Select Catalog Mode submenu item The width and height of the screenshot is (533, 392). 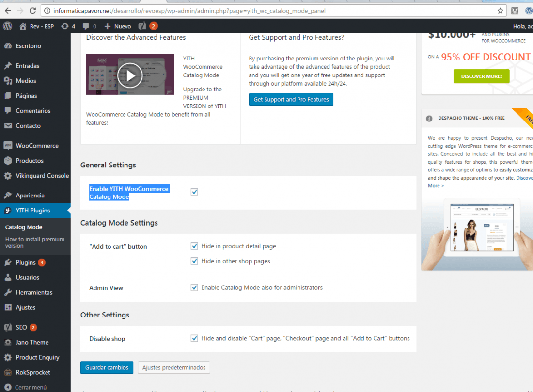[24, 227]
